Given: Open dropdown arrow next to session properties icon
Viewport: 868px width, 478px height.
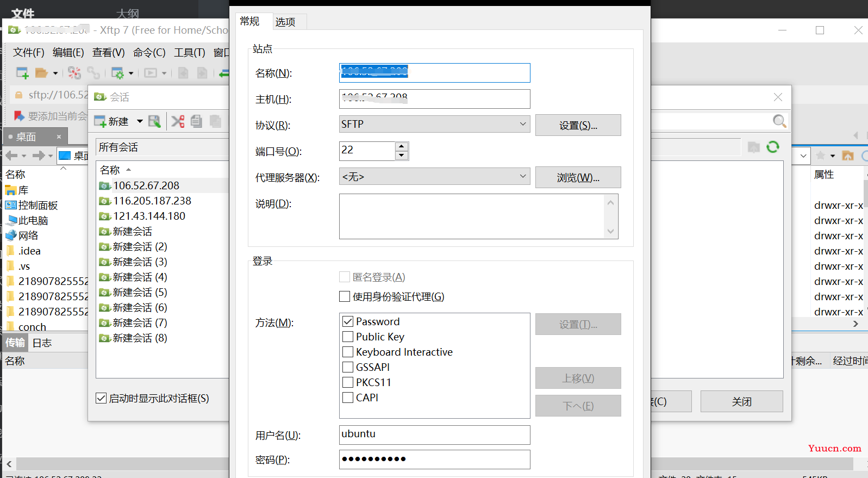Looking at the screenshot, I should click(x=131, y=73).
